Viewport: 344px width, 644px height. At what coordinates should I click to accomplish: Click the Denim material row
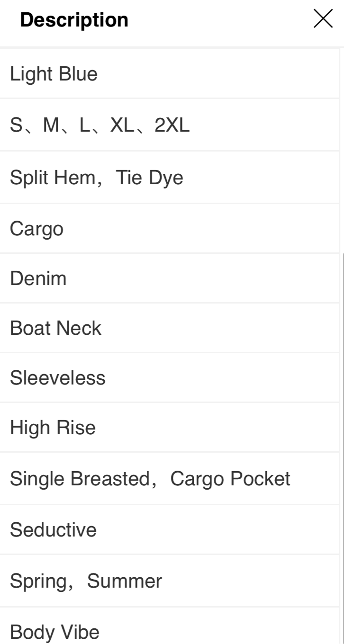coord(170,279)
